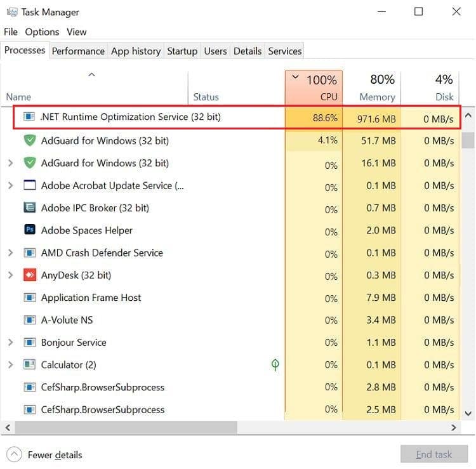
Task: Switch to the Performance tab
Action: pos(78,51)
